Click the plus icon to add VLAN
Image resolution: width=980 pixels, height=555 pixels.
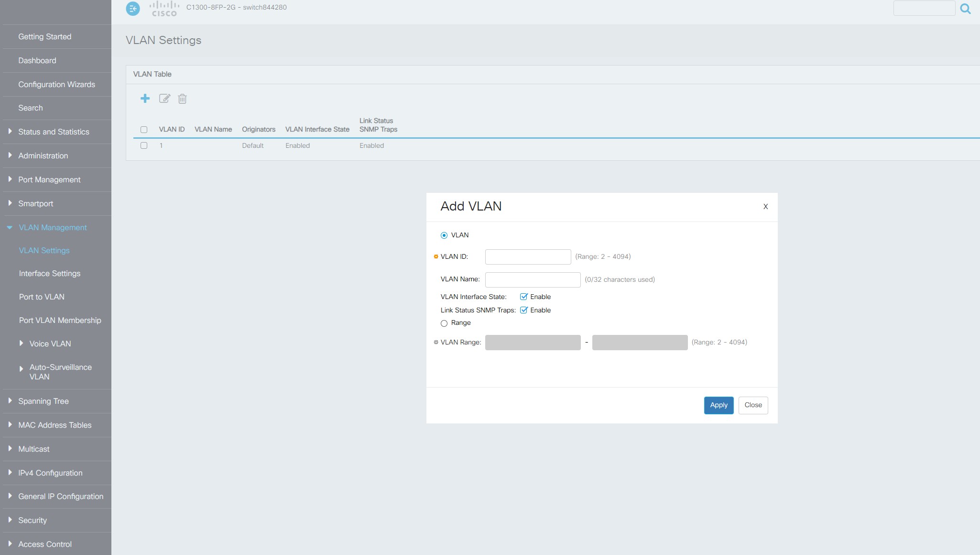[x=145, y=99]
